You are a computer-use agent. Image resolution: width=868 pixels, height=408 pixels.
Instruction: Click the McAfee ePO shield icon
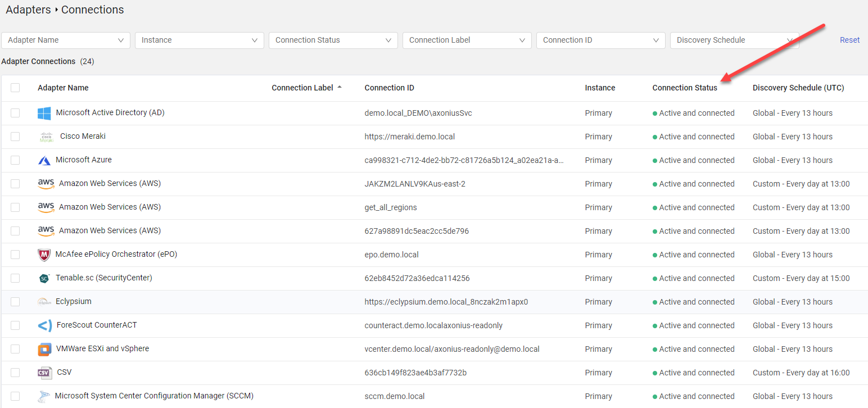click(44, 255)
